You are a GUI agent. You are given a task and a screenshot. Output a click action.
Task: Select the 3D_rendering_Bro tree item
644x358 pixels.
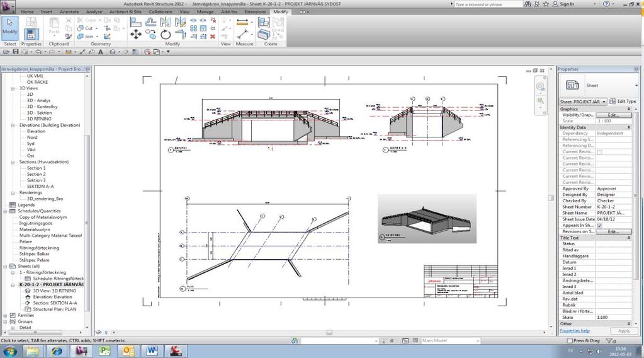(45, 199)
